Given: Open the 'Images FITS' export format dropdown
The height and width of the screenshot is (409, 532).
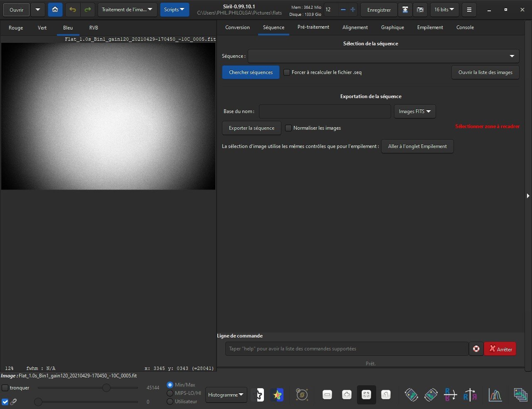Looking at the screenshot, I should 414,111.
